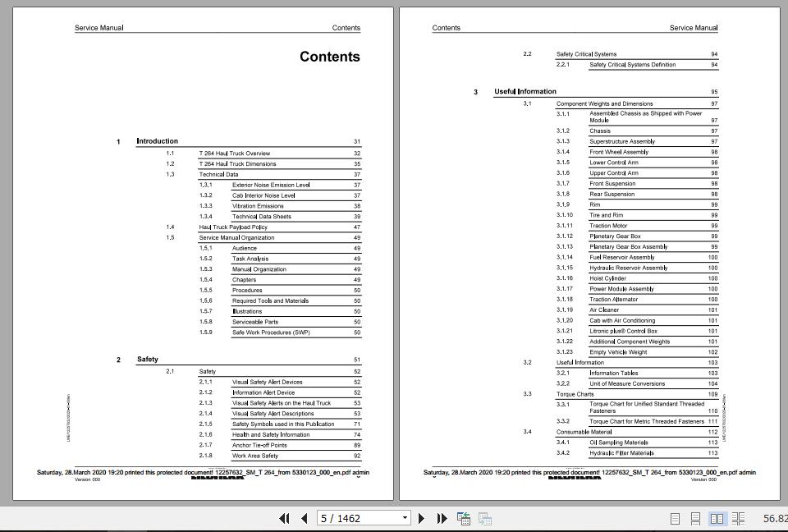The width and height of the screenshot is (788, 532).
Task: Click 'Visual Safety Alerts on the Haul Truck'
Action: point(282,403)
